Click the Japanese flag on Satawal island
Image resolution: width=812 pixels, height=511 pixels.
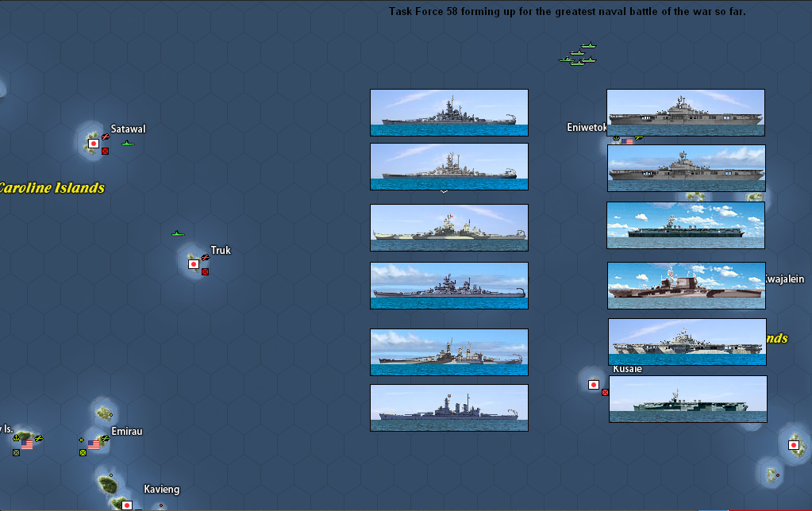point(93,144)
